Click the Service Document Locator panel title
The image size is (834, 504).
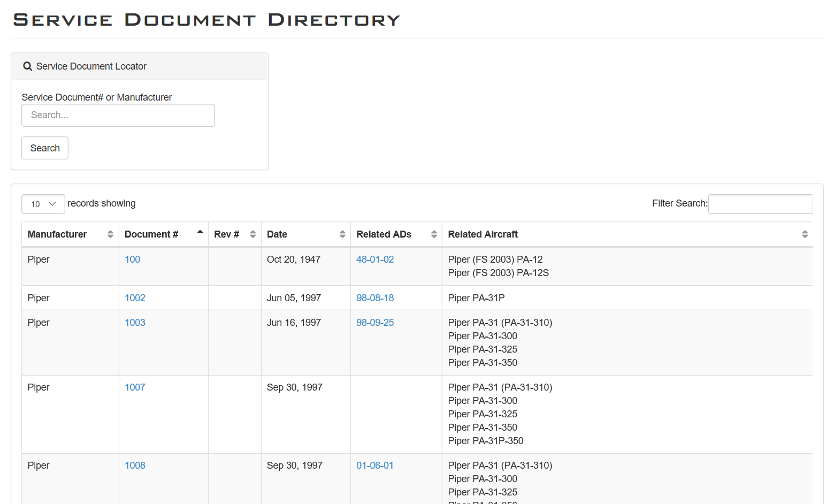(x=91, y=66)
